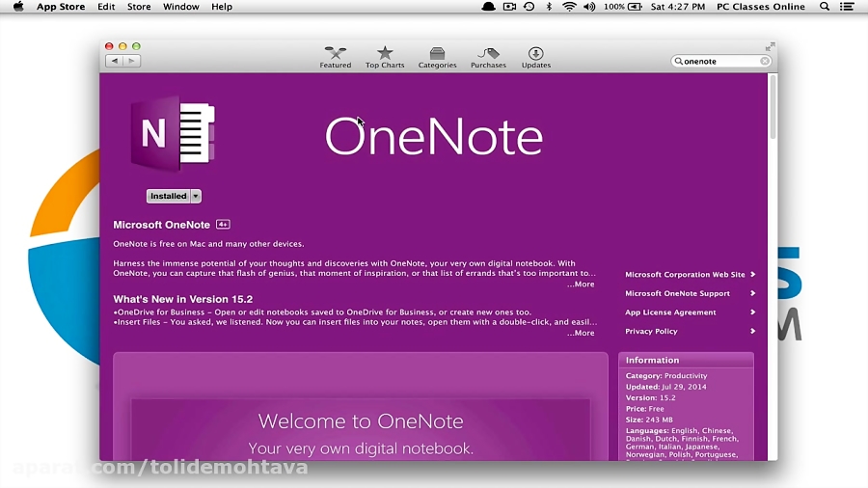
Task: Click the screen recording camera icon in menu bar
Action: 509,7
